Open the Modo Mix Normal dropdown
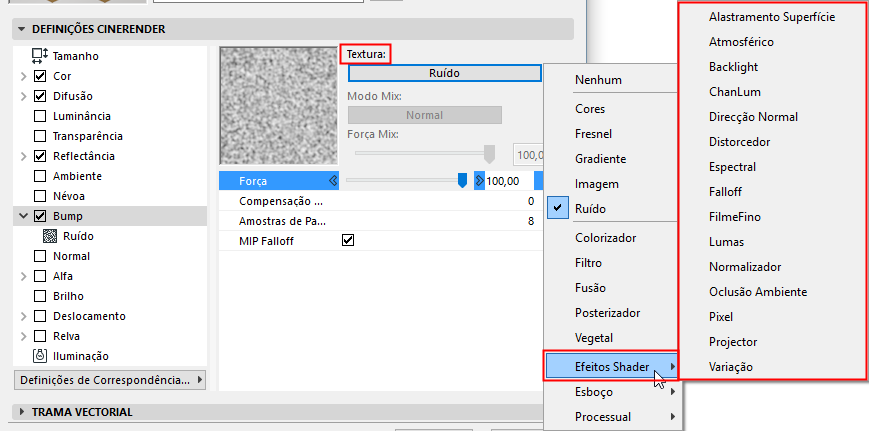This screenshot has width=869, height=431. click(425, 115)
